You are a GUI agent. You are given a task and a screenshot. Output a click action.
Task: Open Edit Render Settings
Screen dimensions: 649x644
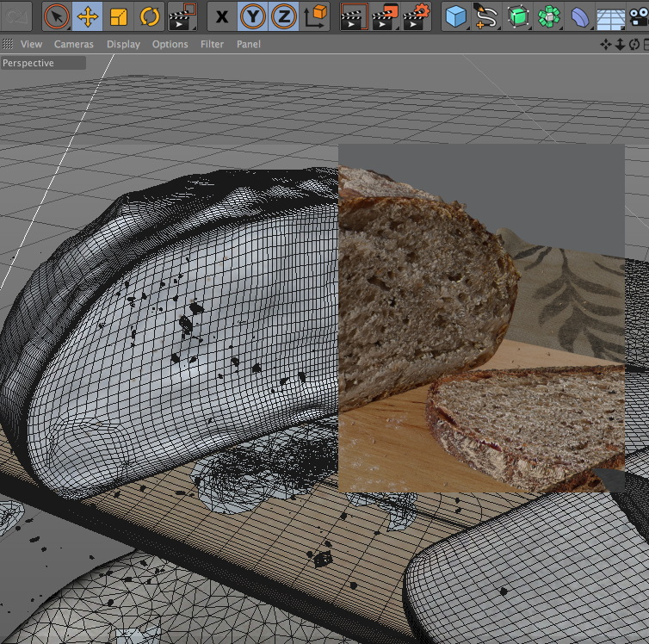[416, 16]
